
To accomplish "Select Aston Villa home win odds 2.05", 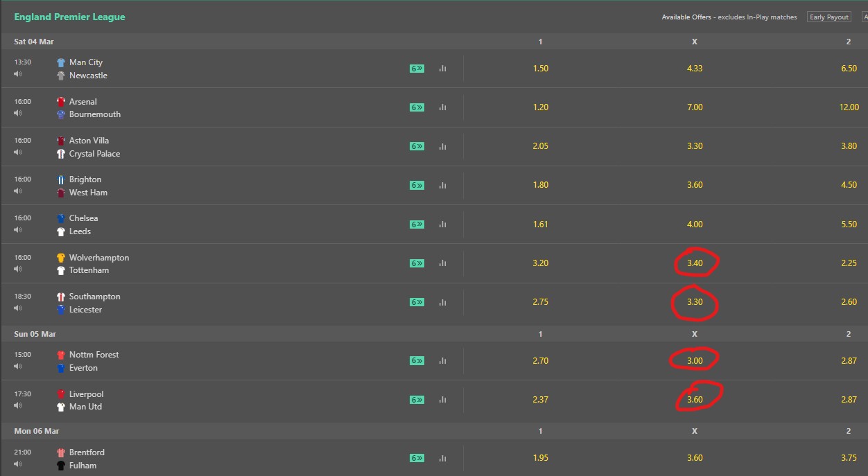I will point(541,146).
